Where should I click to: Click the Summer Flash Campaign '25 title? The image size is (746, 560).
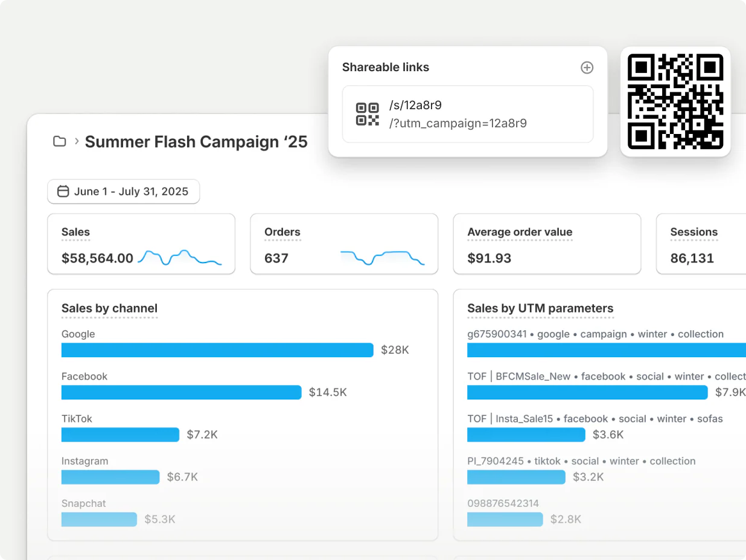(x=196, y=141)
